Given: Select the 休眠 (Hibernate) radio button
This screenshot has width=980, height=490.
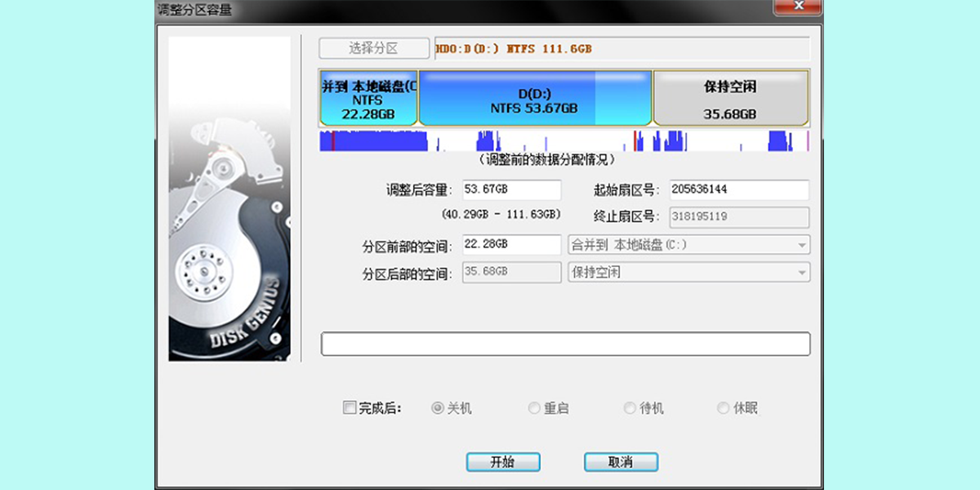Looking at the screenshot, I should click(x=723, y=407).
